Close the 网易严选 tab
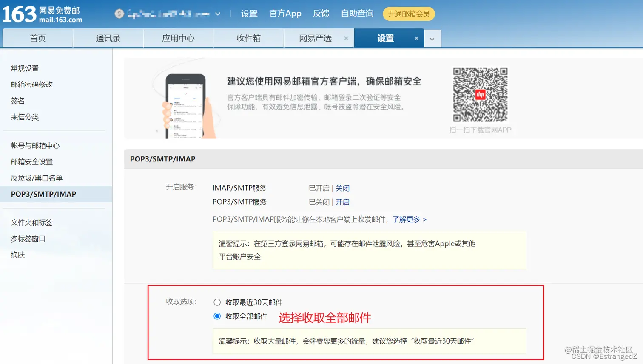Screen dimensions: 643x364 click(347, 38)
